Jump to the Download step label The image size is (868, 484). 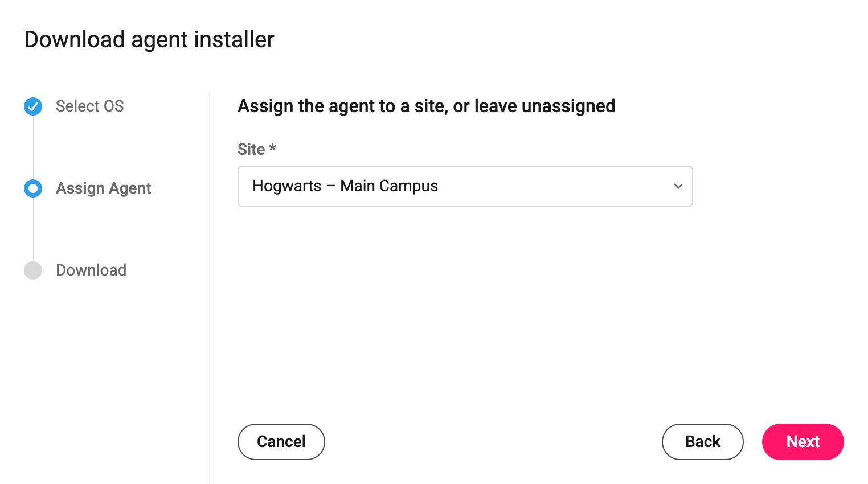(x=91, y=270)
